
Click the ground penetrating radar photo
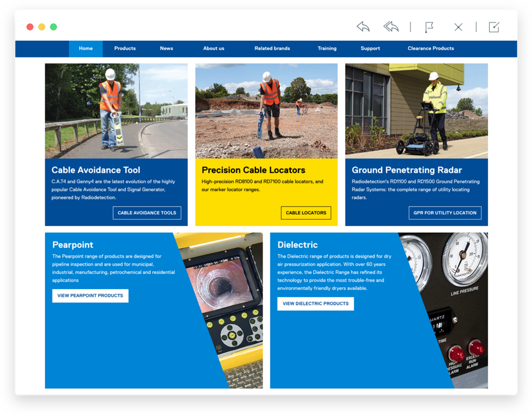417,111
